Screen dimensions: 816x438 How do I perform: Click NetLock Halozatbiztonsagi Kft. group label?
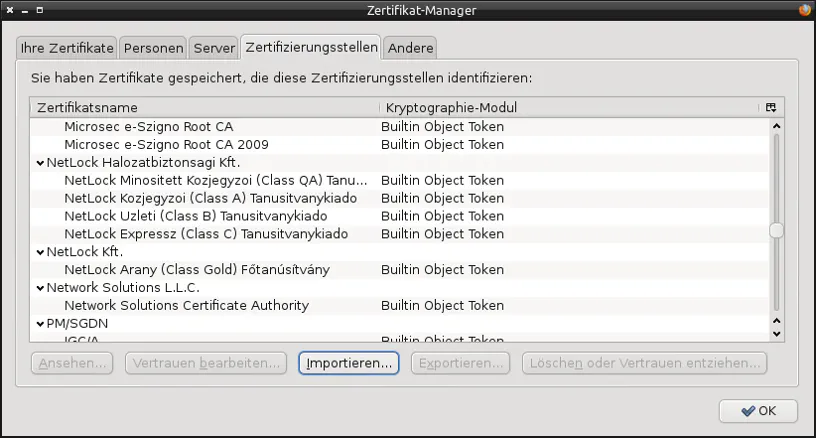(x=143, y=162)
